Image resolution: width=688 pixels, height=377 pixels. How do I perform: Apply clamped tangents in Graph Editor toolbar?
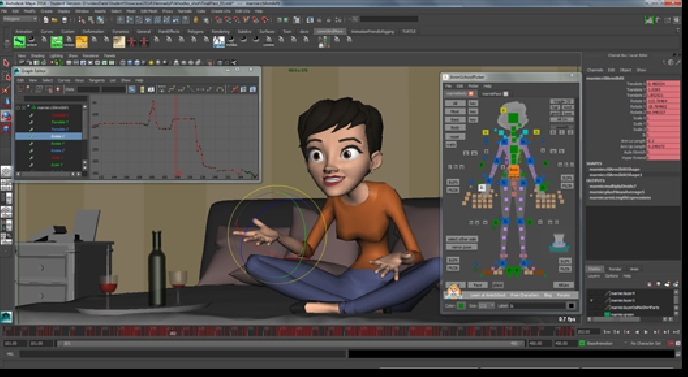click(181, 89)
